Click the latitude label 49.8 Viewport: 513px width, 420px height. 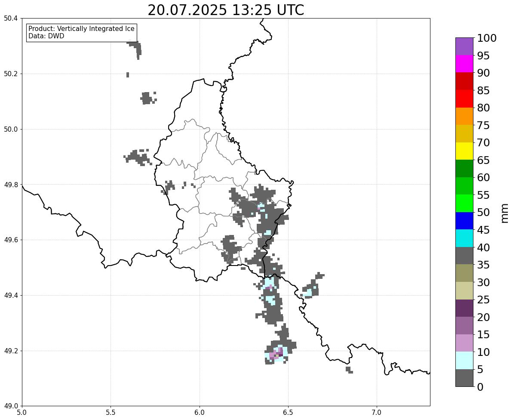pos(10,185)
